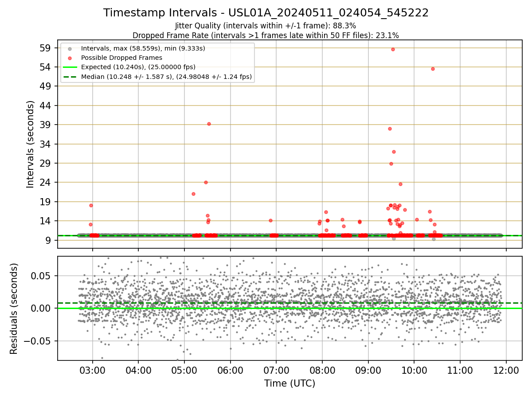The width and height of the screenshot is (532, 399).
Task: Click the red dot marker in the legend
Action: 70,58
